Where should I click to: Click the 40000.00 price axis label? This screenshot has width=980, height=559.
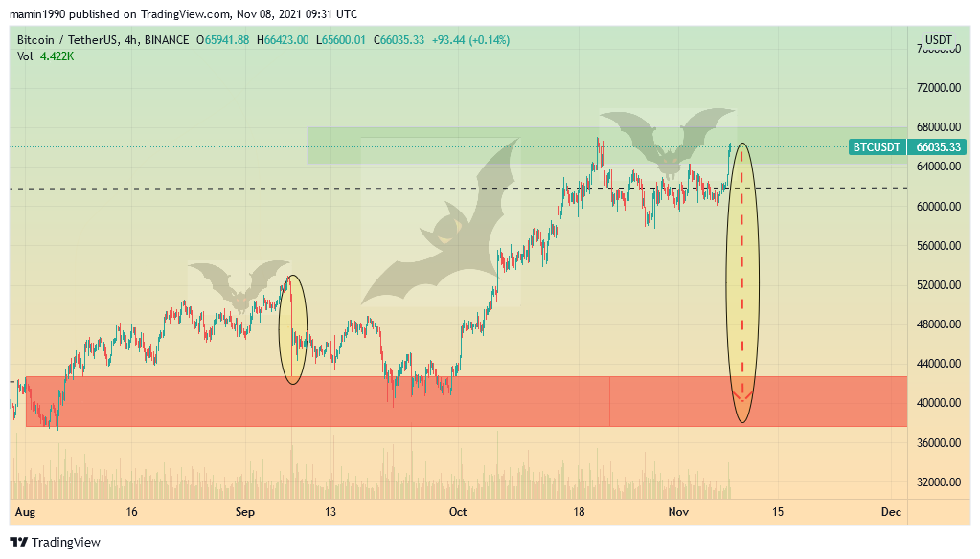click(x=938, y=404)
